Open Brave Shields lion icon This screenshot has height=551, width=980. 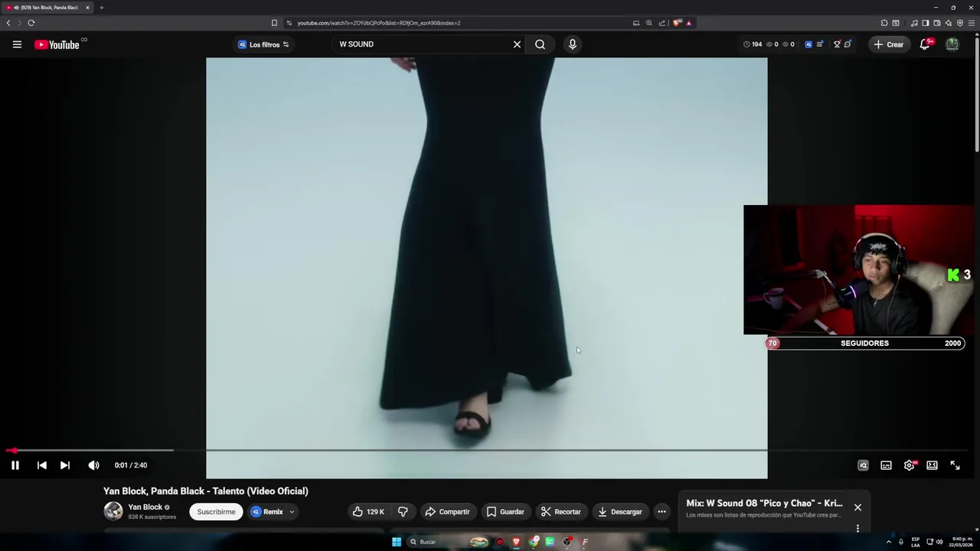click(677, 23)
